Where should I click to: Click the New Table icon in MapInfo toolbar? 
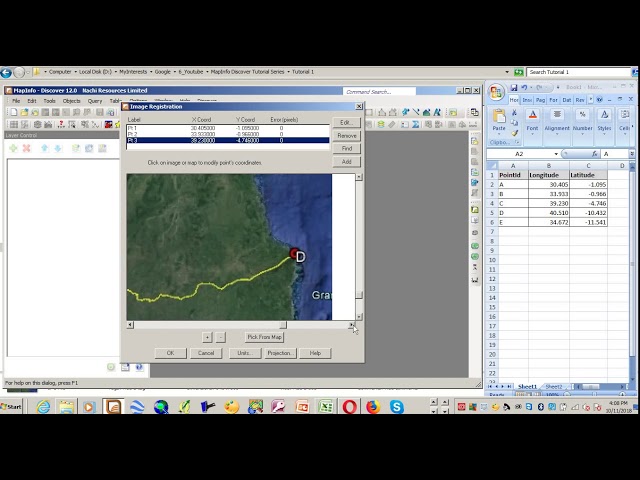(13, 112)
